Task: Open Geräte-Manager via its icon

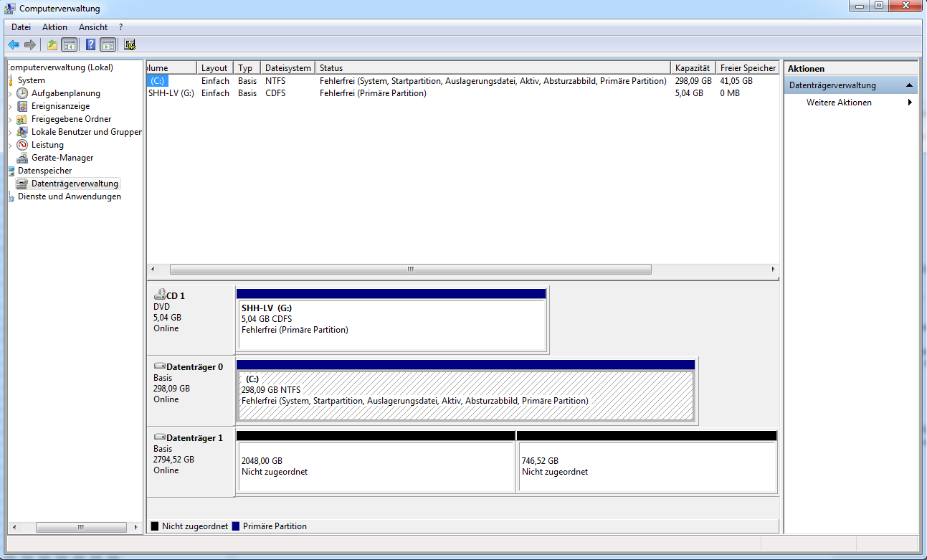Action: pos(23,158)
